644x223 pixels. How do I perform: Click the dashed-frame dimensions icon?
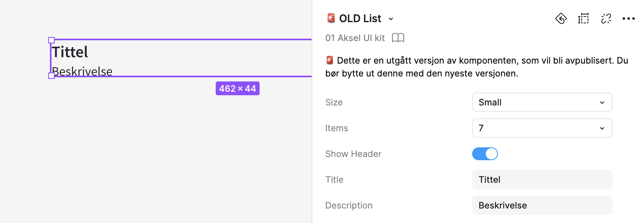[x=583, y=19]
